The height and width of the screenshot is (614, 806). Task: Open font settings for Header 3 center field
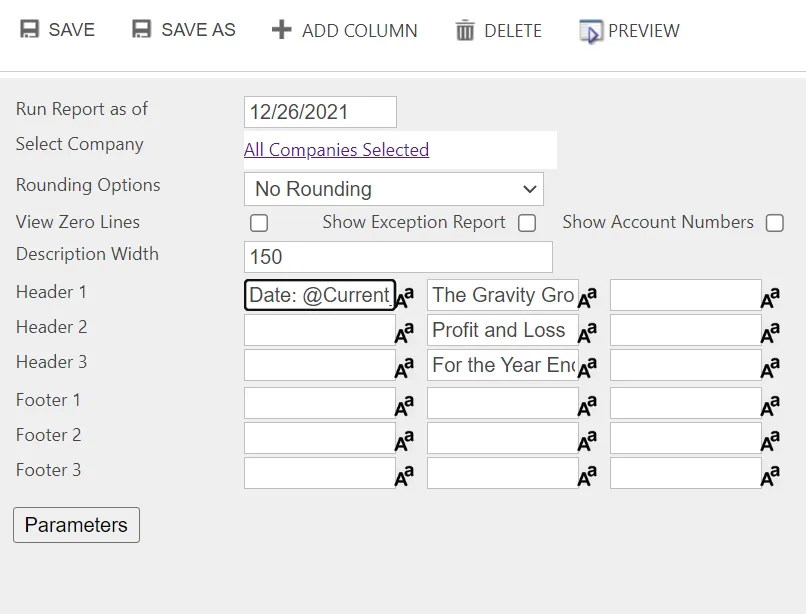[588, 367]
